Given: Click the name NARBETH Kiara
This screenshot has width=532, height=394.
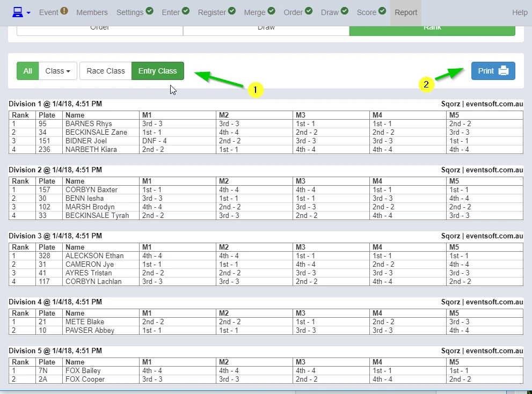Looking at the screenshot, I should 91,149.
